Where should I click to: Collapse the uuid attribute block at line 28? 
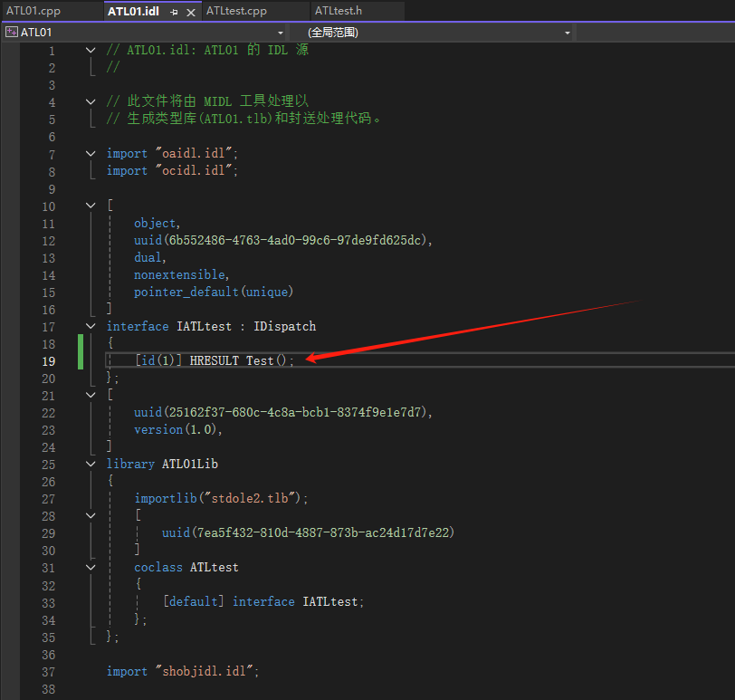(91, 515)
